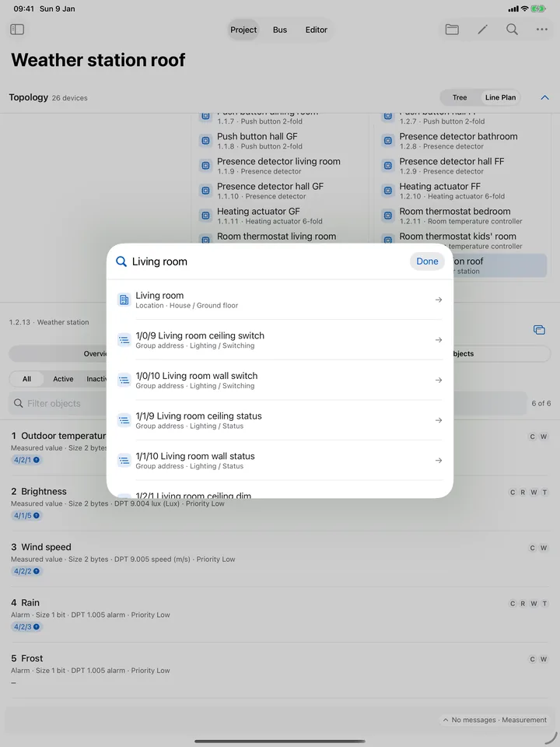Select the All objects filter
The height and width of the screenshot is (747, 560).
26,379
